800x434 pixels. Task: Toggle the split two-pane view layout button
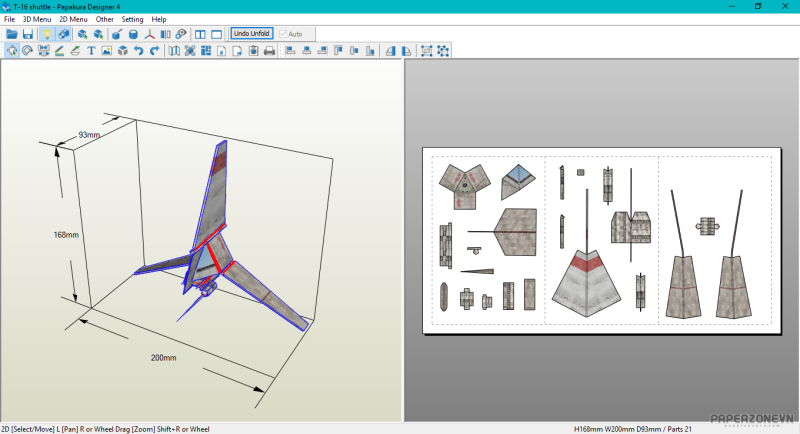[200, 34]
